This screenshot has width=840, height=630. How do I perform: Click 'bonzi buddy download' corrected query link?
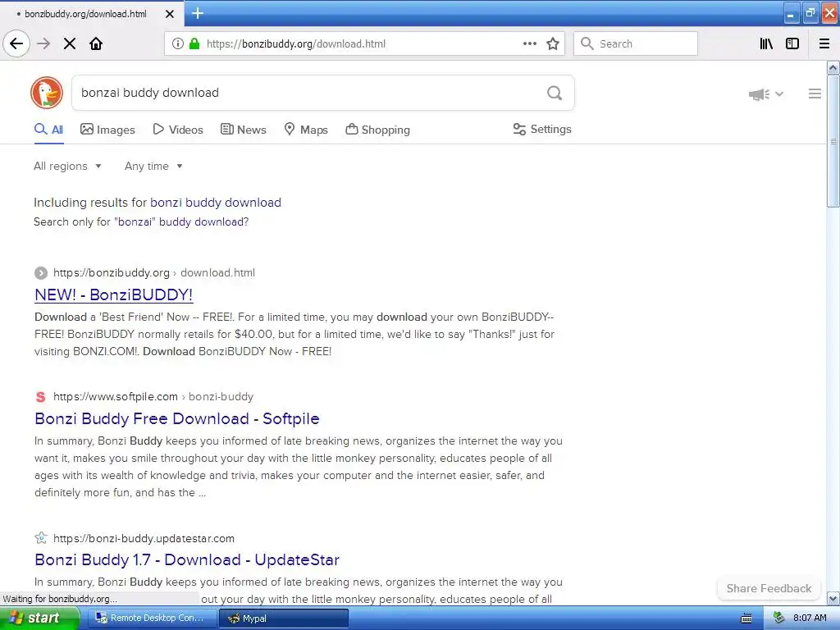click(x=216, y=203)
